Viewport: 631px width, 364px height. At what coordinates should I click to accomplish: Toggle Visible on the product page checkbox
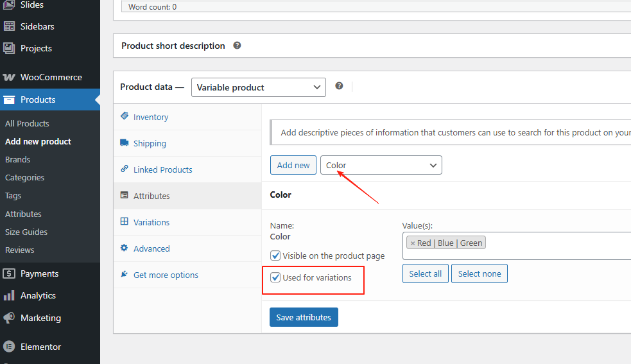tap(275, 256)
